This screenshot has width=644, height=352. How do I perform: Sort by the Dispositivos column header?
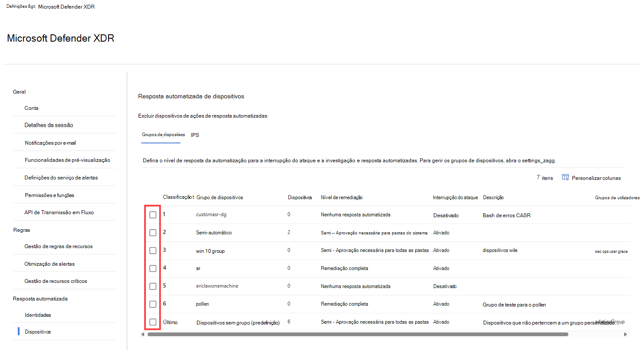300,197
